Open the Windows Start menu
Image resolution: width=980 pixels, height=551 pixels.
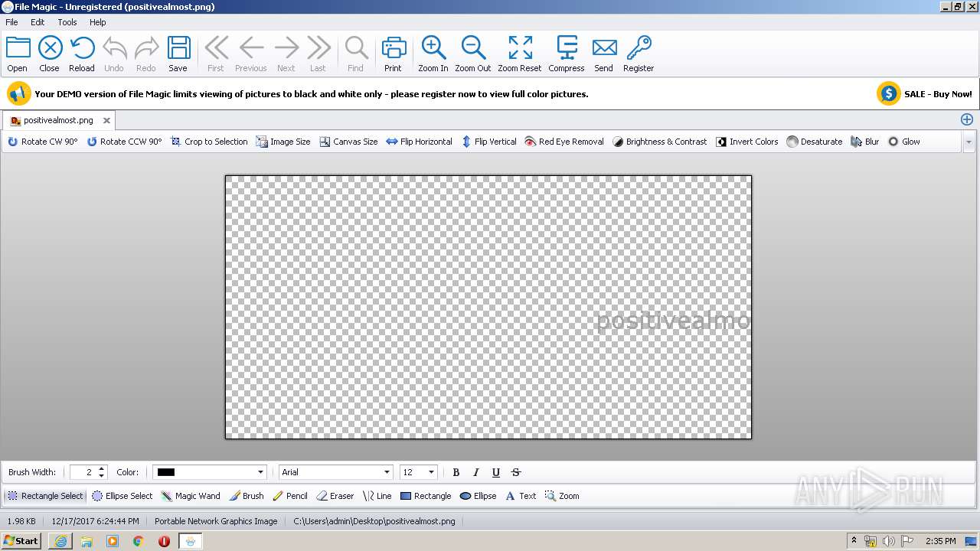click(21, 541)
